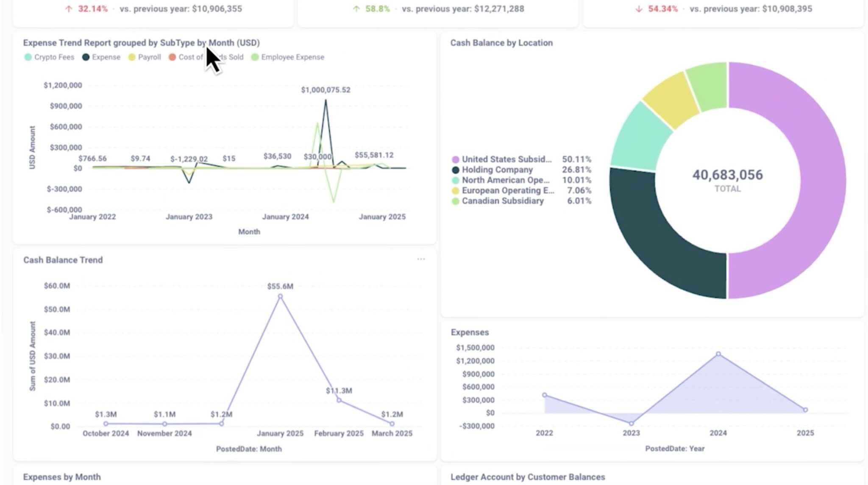Click the Canadian Subsidiary legend bullet icon
The image size is (868, 485).
[455, 201]
